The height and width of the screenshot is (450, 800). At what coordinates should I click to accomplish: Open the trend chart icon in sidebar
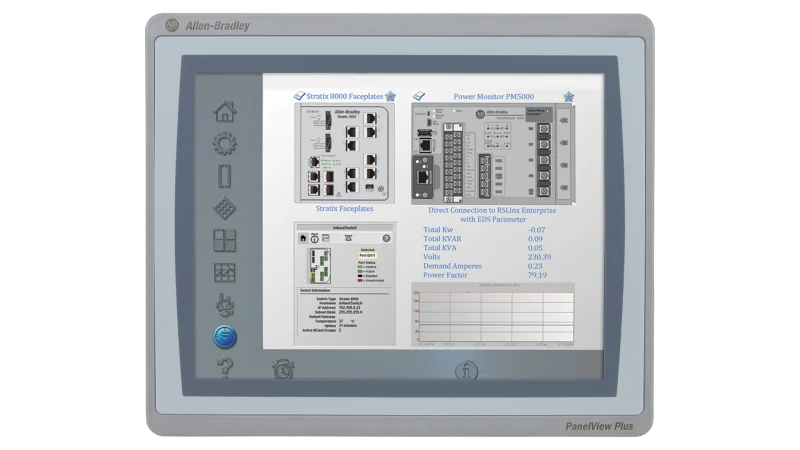point(225,272)
